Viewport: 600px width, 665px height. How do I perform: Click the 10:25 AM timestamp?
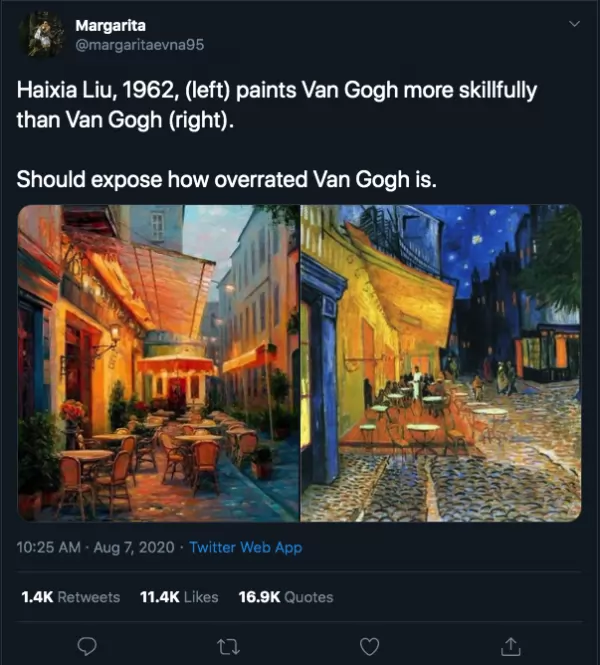pos(48,547)
